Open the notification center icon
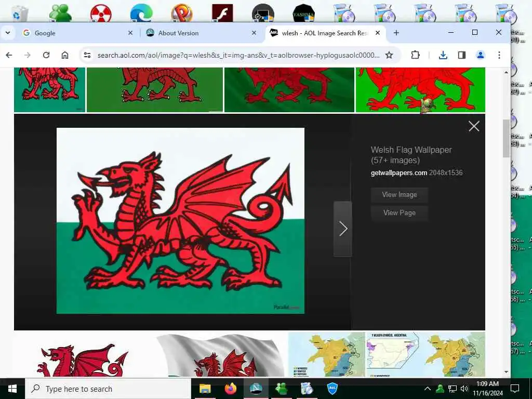 click(x=515, y=389)
